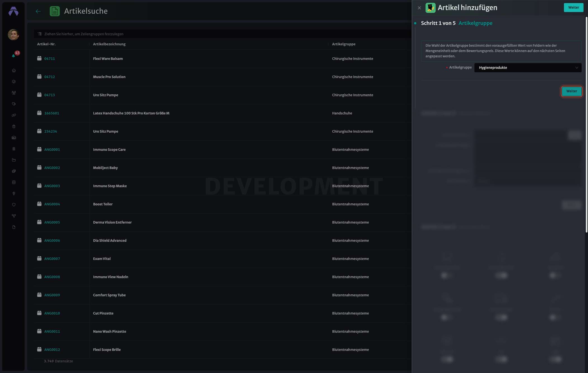The image size is (588, 373).
Task: Open the coins stack icon in sidebar
Action: coord(14,171)
